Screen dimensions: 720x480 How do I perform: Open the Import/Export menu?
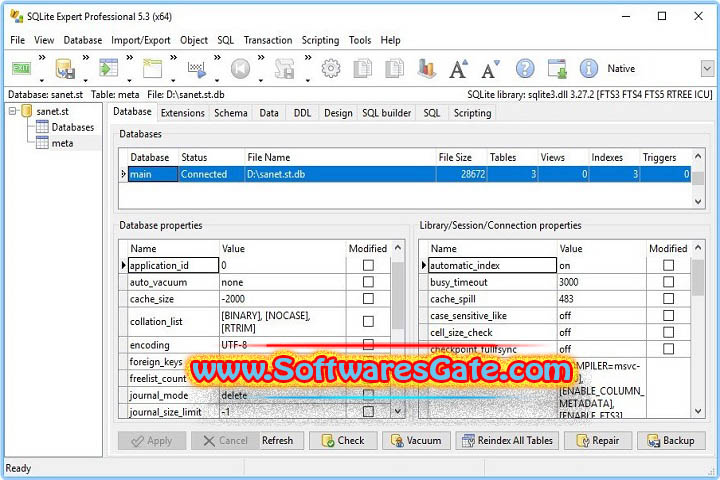tap(141, 40)
